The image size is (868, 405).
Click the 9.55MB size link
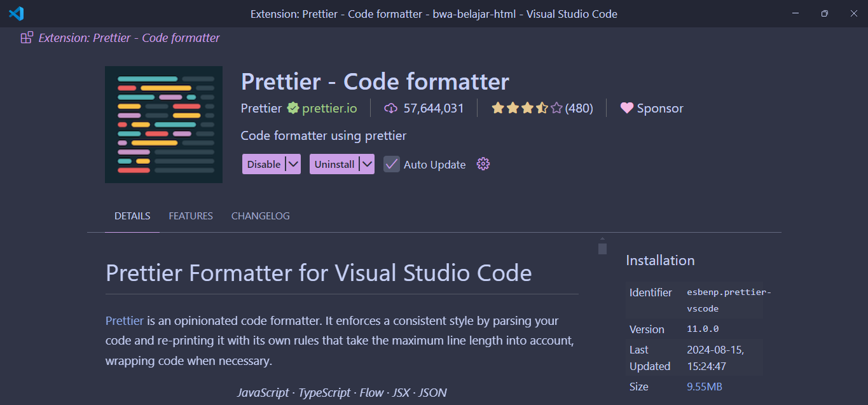pyautogui.click(x=705, y=387)
